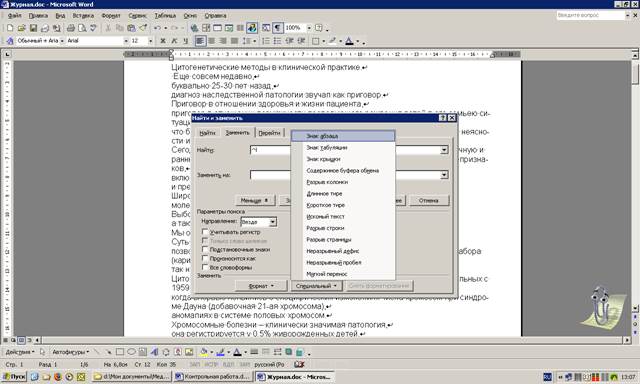
Task: Switch to the 'Перейти' tab
Action: click(269, 133)
